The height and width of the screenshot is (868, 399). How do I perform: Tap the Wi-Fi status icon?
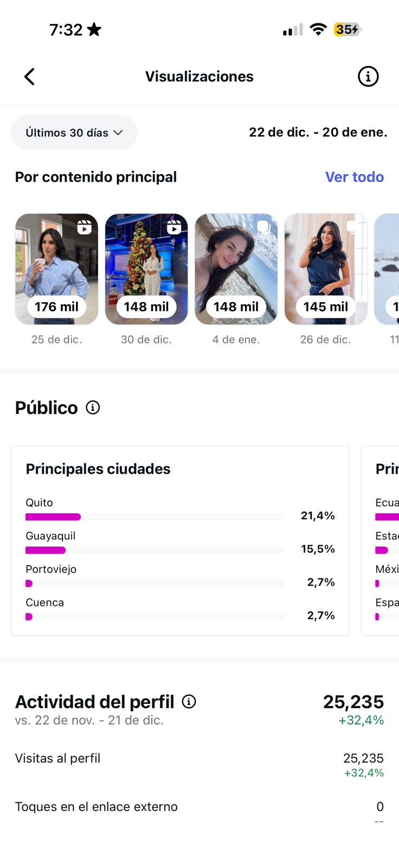pyautogui.click(x=318, y=29)
